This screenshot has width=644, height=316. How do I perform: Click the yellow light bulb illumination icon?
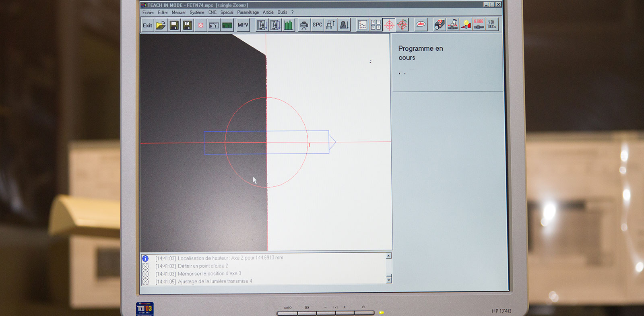466,25
